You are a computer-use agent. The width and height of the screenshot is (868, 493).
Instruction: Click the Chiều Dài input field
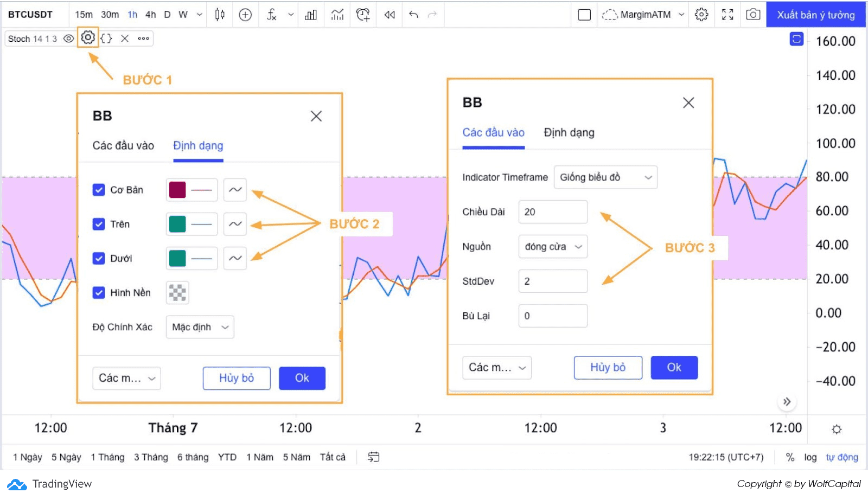tap(553, 212)
